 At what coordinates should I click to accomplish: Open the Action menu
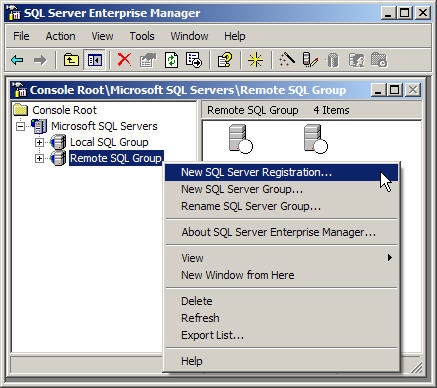[x=60, y=36]
